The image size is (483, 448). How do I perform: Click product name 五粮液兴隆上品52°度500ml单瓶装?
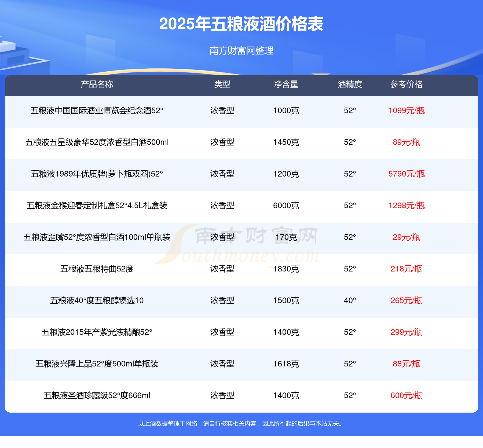pyautogui.click(x=97, y=364)
